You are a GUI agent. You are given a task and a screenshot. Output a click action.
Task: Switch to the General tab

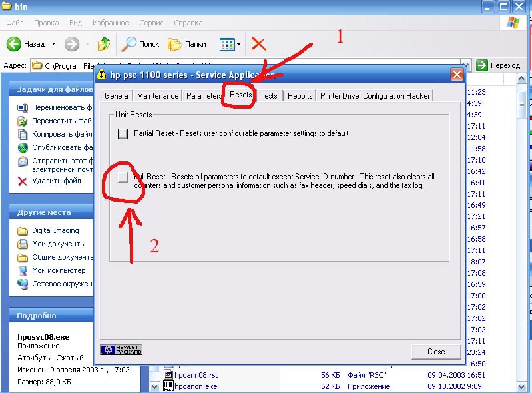pos(117,96)
